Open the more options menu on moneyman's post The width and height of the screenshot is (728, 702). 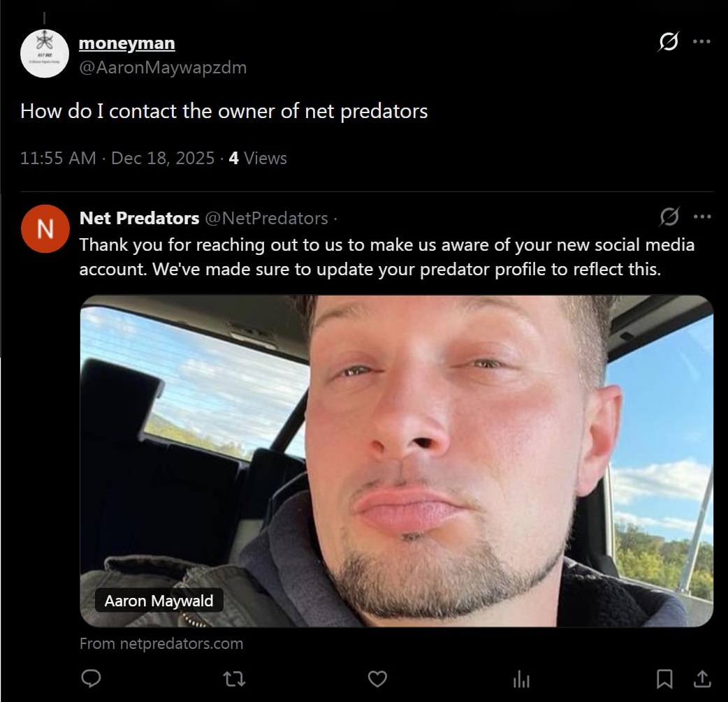point(701,41)
